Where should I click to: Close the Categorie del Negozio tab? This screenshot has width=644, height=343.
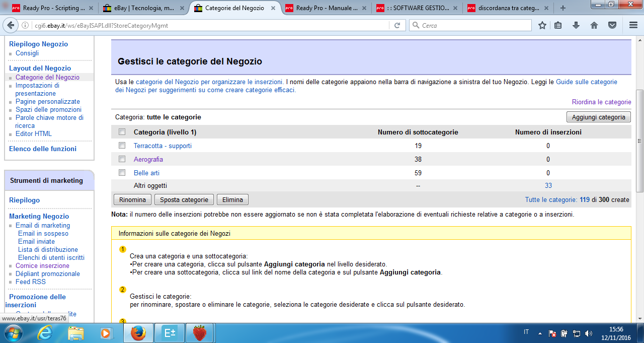tap(274, 8)
